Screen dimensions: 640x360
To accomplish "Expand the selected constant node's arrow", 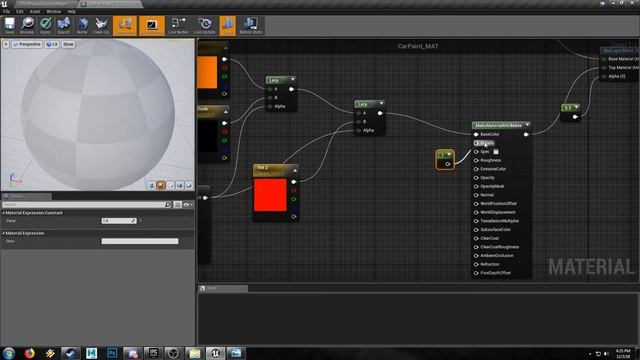I will 449,154.
